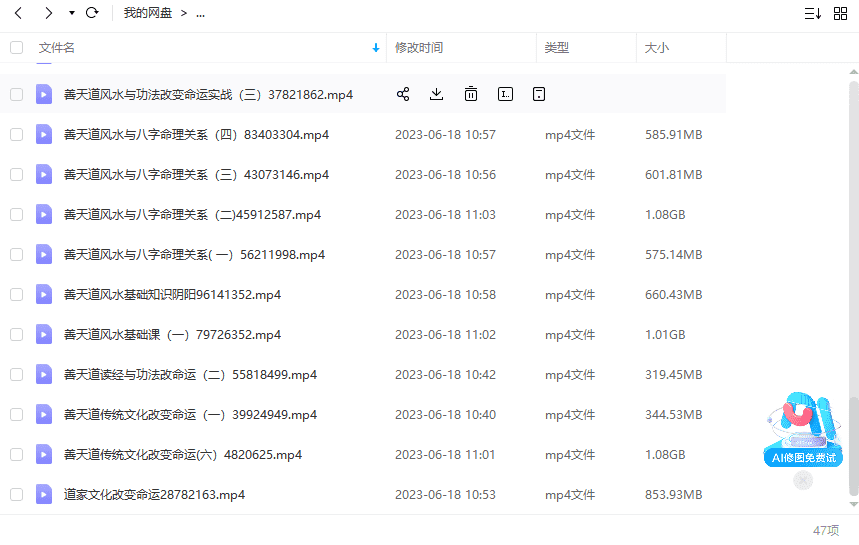The height and width of the screenshot is (545, 859).
Task: Go back using the left arrow
Action: [x=18, y=13]
